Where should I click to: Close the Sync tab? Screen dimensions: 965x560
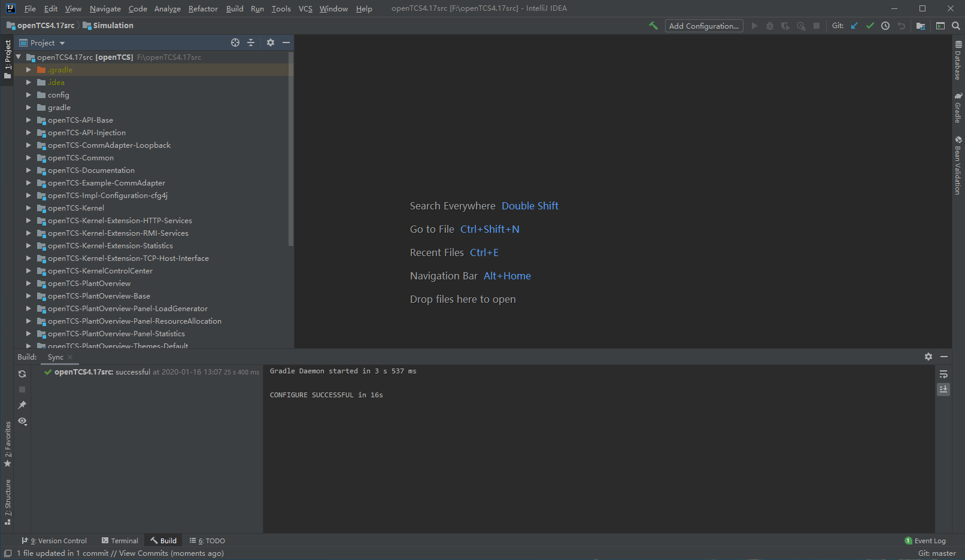tap(70, 357)
